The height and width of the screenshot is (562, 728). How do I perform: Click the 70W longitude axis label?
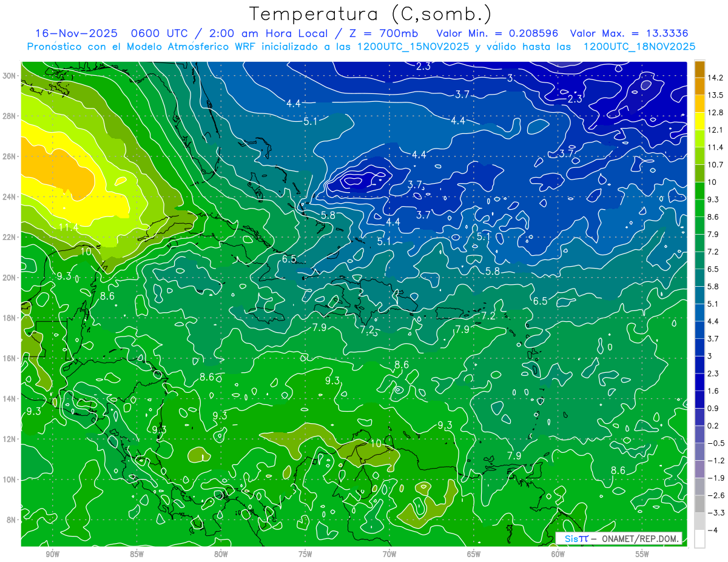pos(389,554)
